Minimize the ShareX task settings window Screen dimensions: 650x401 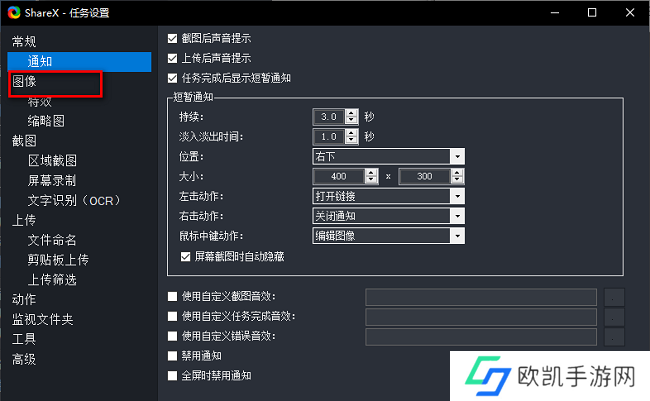pyautogui.click(x=555, y=12)
